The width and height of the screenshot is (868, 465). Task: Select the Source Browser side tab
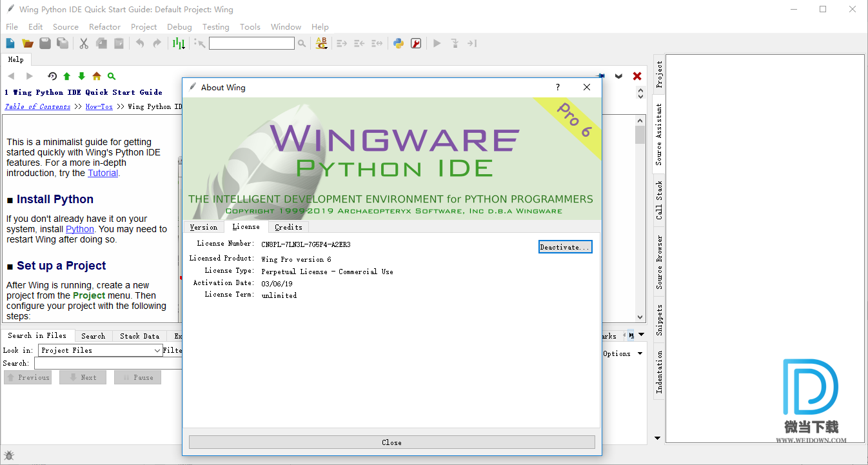(659, 262)
